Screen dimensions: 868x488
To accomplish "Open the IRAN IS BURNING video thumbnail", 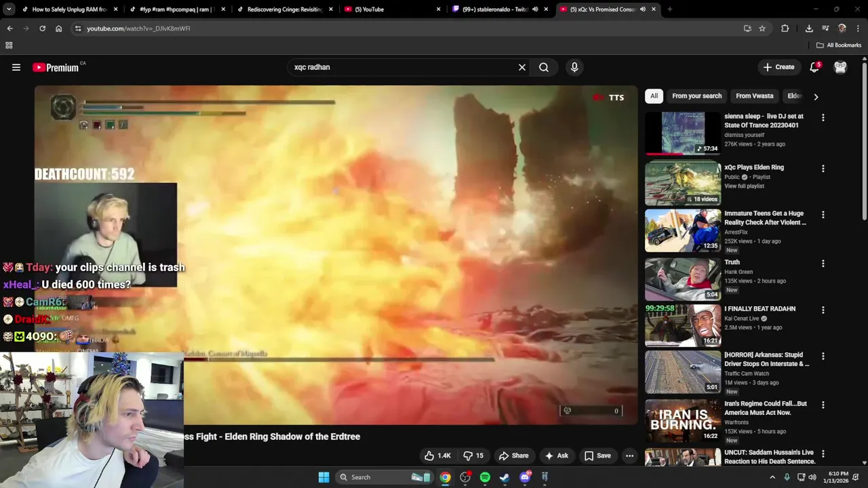I will pyautogui.click(x=683, y=420).
